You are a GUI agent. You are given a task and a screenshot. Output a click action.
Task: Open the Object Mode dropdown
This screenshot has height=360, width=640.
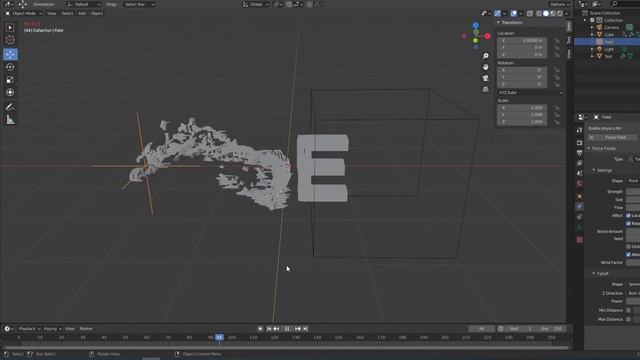coord(24,13)
